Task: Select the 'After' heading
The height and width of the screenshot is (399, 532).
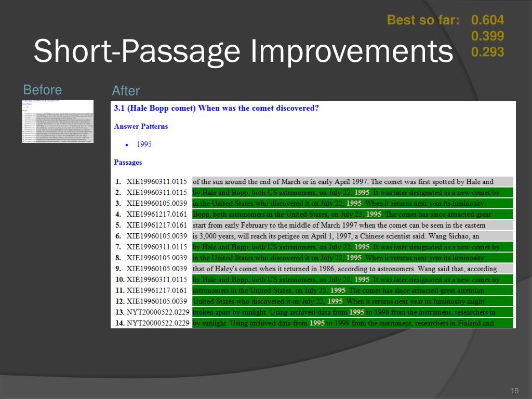Action: coord(126,91)
